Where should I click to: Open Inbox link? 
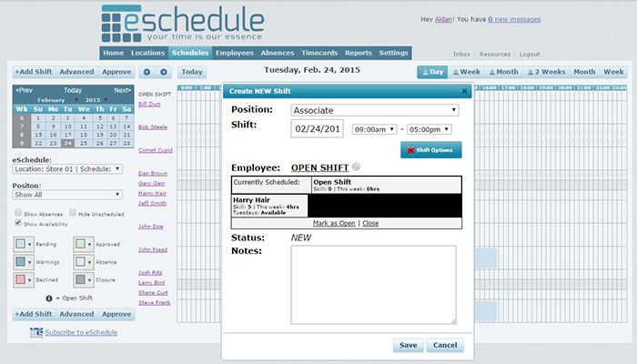tap(461, 54)
